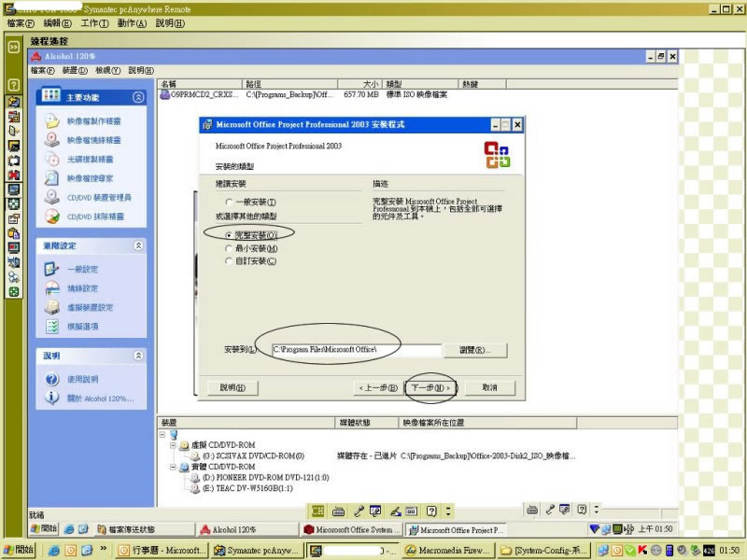Click the Internet Explorer icon in remote quick launch
Viewport: 747px width, 560px height.
tap(69, 529)
